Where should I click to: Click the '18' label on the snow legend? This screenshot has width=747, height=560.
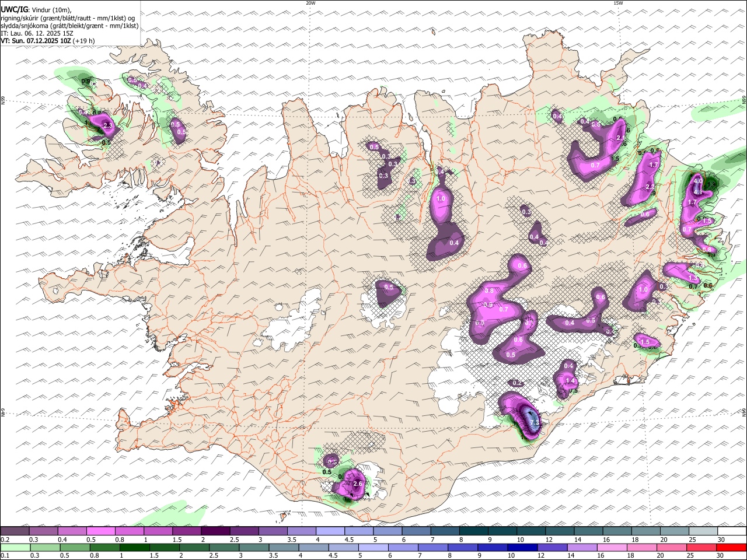click(x=635, y=540)
